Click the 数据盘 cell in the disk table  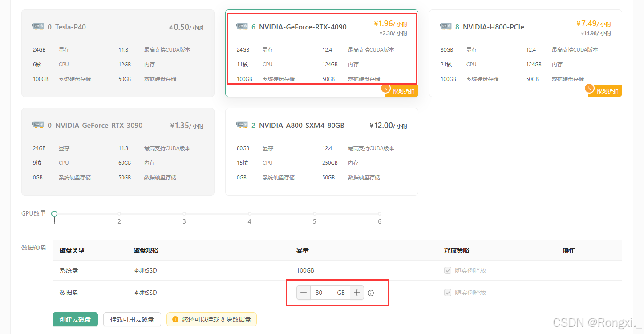(x=69, y=293)
